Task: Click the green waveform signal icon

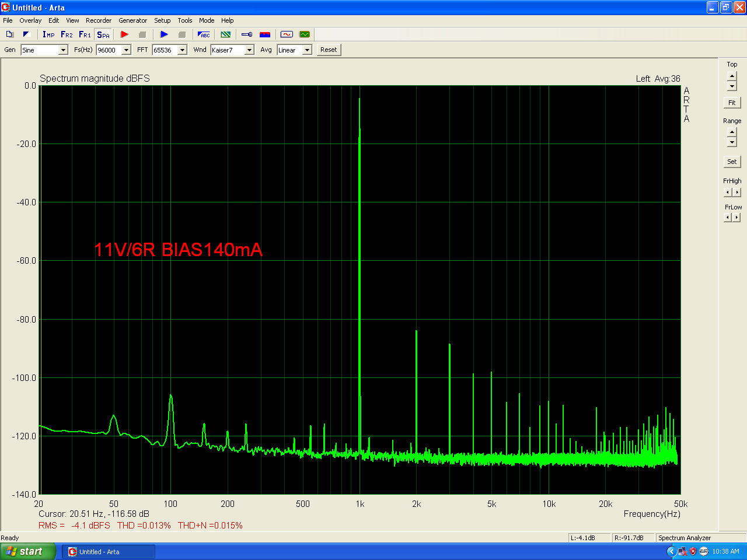Action: tap(304, 34)
